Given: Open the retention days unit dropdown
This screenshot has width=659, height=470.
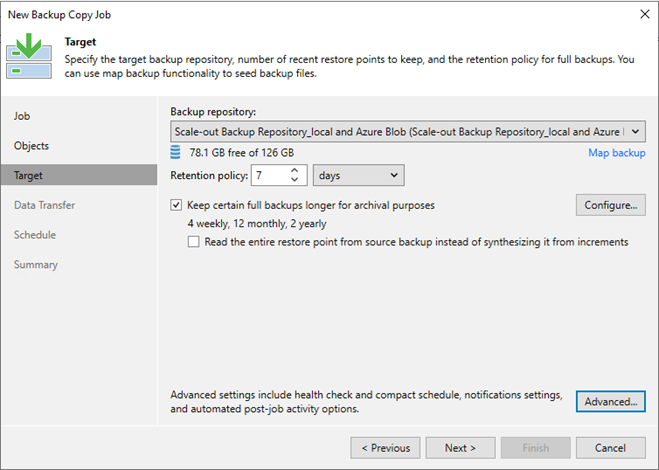Looking at the screenshot, I should click(x=358, y=175).
